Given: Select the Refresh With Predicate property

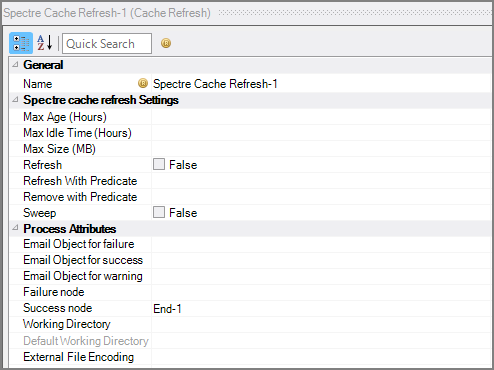Looking at the screenshot, I should [80, 181].
